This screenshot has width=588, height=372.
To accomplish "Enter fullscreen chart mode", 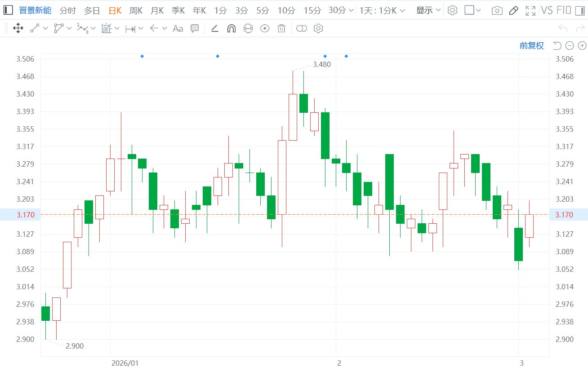I will coord(530,10).
